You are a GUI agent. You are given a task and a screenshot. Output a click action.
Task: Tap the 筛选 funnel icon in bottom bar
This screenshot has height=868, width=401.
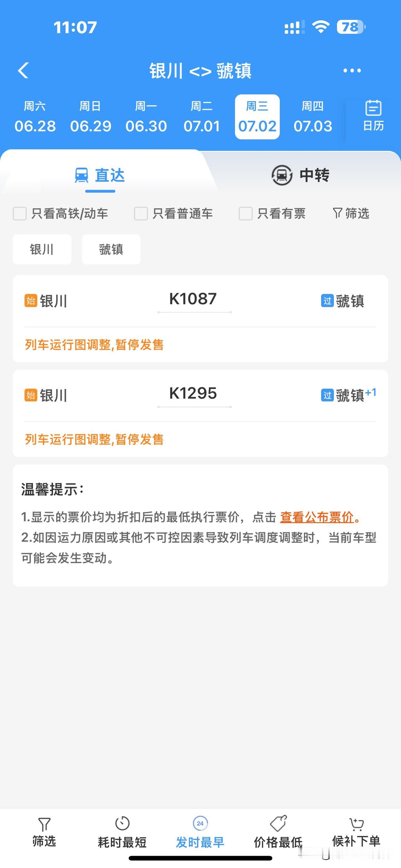tap(44, 824)
